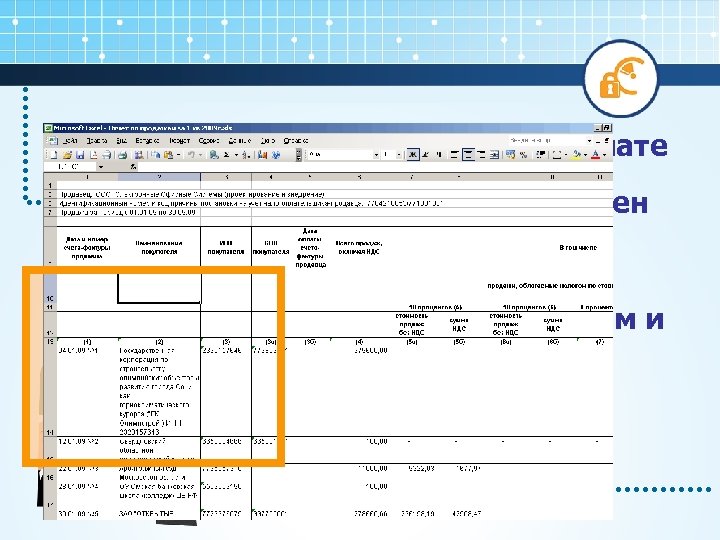Open the Справка menu
720x540 pixels.
296,141
